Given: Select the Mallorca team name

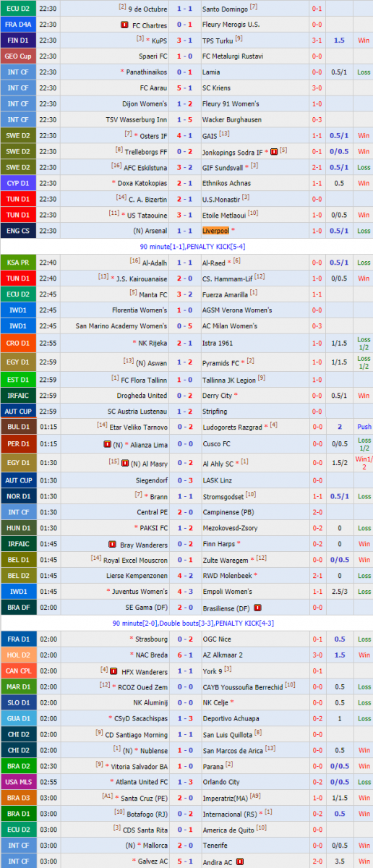Looking at the screenshot, I should [155, 846].
